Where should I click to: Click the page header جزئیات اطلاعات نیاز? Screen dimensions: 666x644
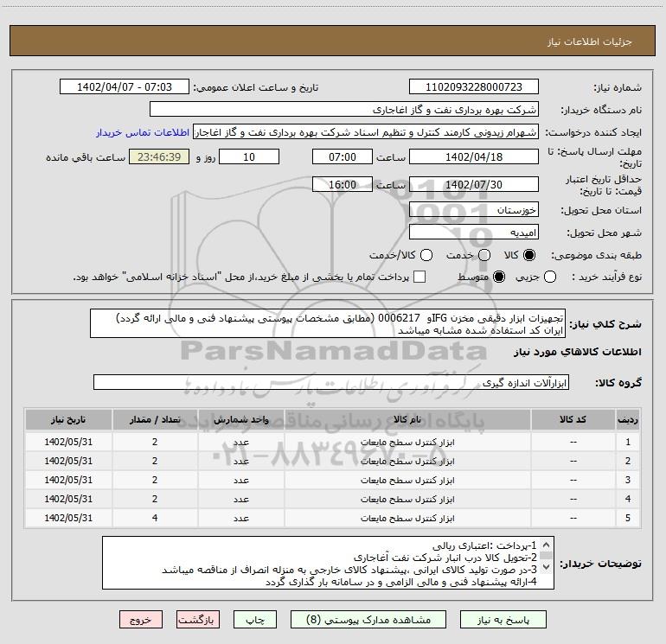589,41
